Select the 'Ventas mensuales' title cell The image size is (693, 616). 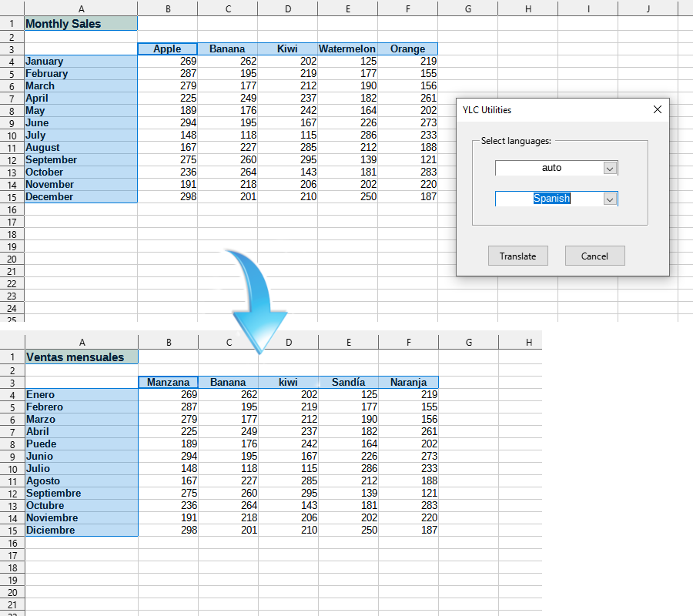coord(82,357)
